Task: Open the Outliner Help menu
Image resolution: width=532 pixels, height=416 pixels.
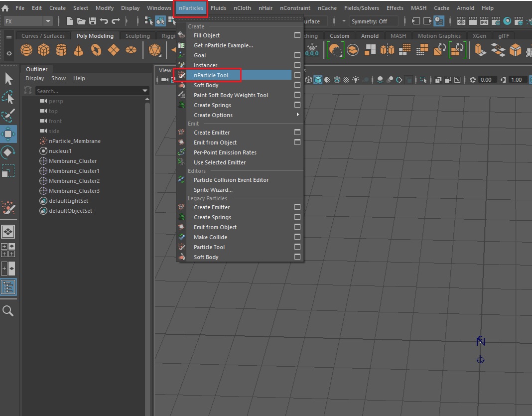Action: pos(79,78)
